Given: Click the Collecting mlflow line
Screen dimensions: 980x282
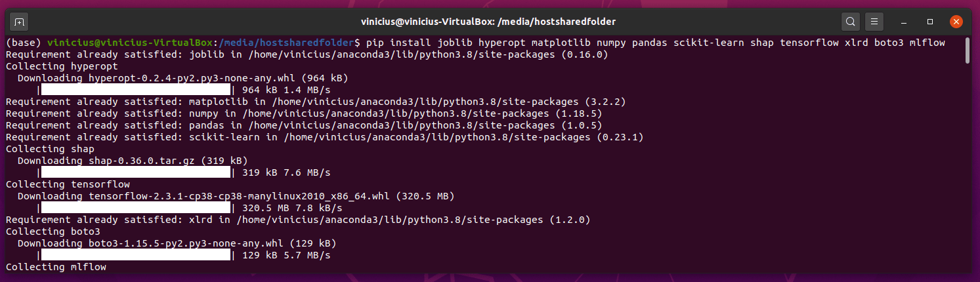Looking at the screenshot, I should tap(56, 267).
